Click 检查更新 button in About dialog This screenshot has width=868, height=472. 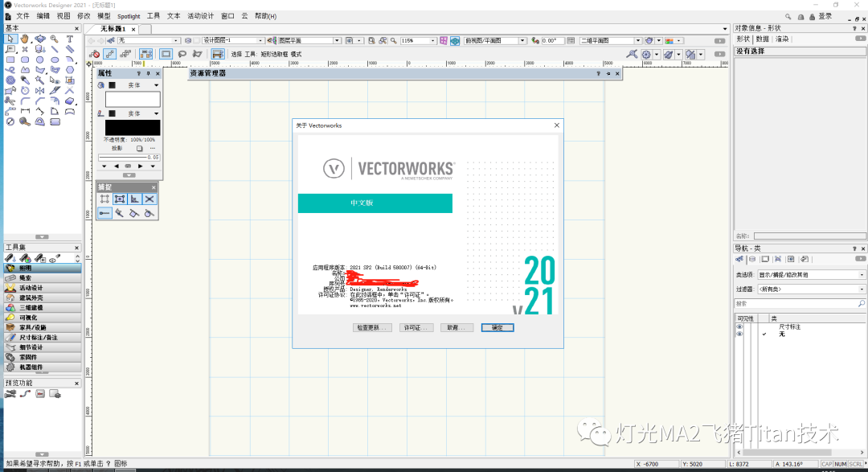point(372,327)
